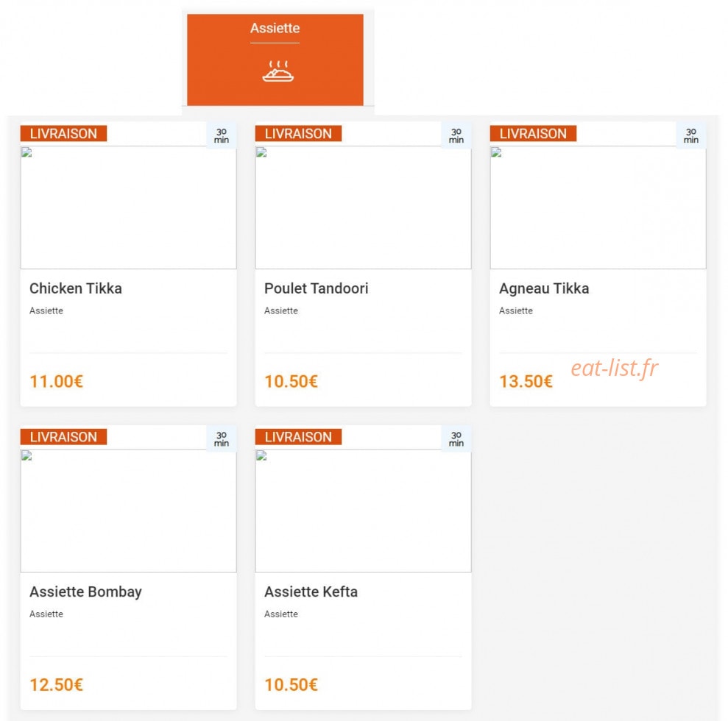Click the 12.50€ price of Assiette Bombay
Image resolution: width=728 pixels, height=721 pixels.
pyautogui.click(x=56, y=685)
